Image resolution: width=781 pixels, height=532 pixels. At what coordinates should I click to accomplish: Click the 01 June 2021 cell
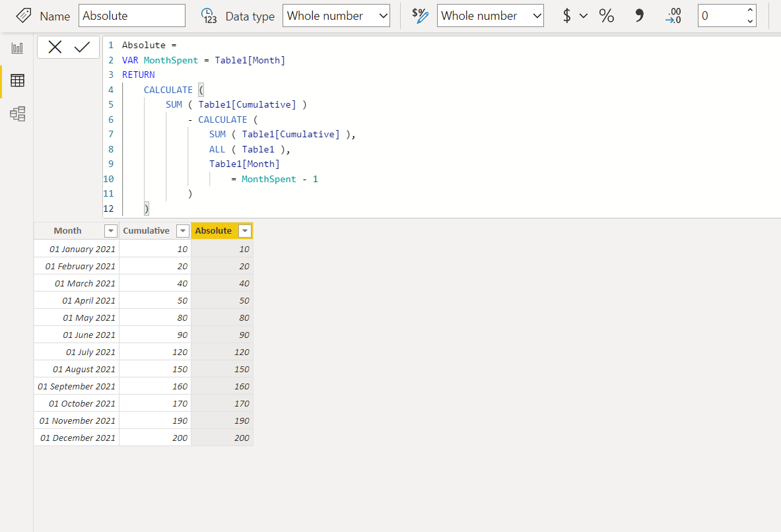pyautogui.click(x=77, y=335)
